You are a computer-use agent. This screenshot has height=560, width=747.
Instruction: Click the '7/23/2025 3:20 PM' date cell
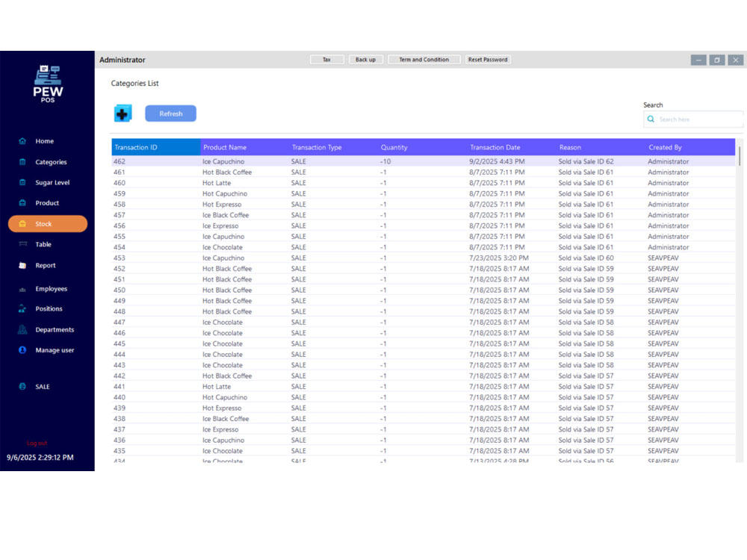point(512,258)
